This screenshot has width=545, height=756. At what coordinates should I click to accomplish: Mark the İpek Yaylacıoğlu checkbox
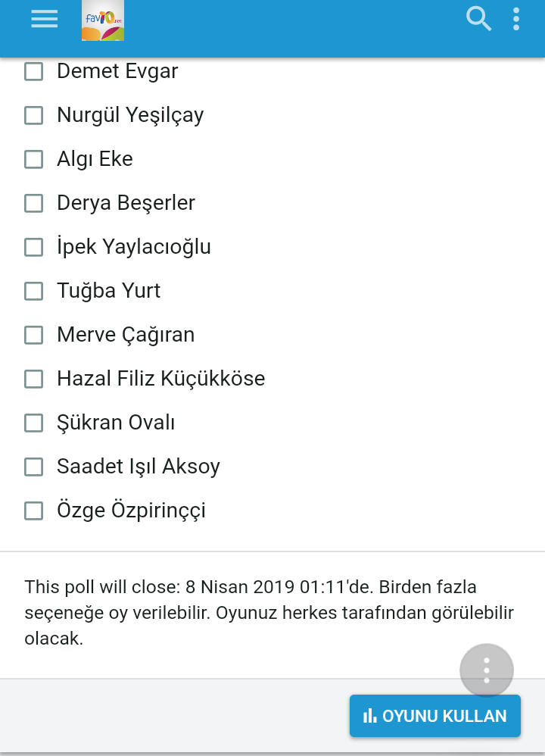34,248
